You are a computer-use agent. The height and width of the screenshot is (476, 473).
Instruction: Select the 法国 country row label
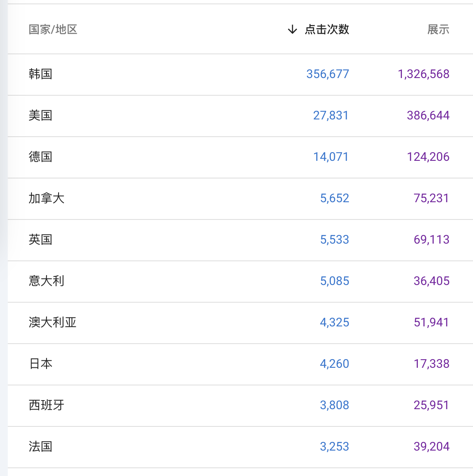(x=40, y=447)
